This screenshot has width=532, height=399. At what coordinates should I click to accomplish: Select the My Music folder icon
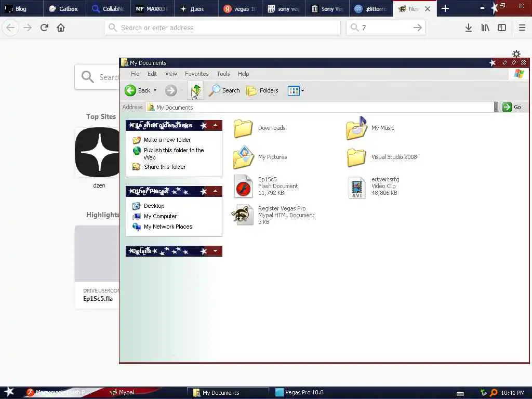[356, 128]
